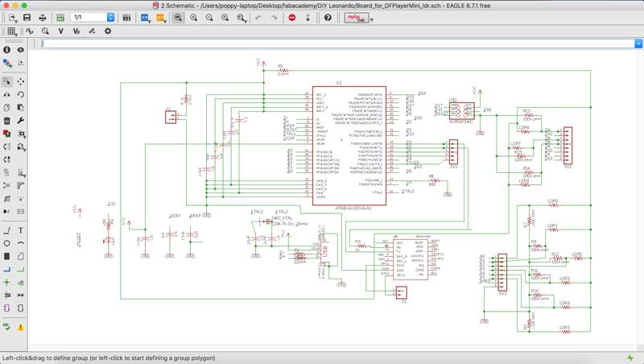644x364 pixels.
Task: Select the net Label tool
Action: (21, 282)
